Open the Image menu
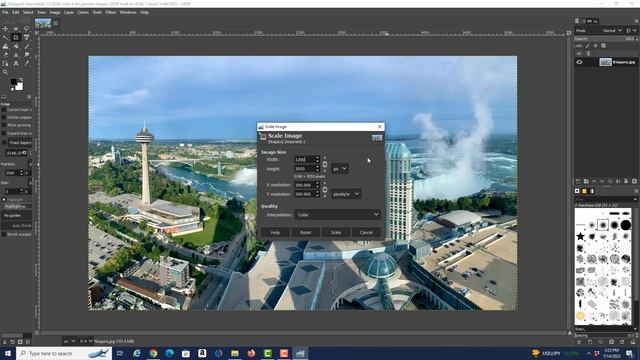 tap(55, 12)
